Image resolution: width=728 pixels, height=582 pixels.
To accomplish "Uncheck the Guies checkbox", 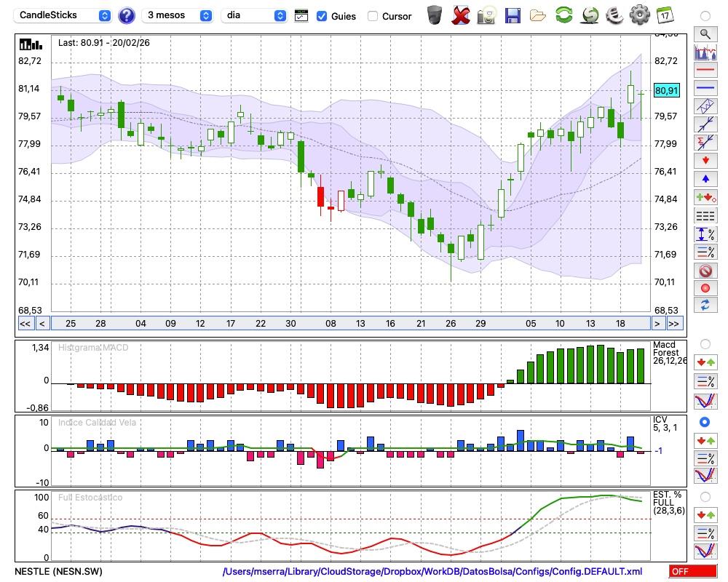I will pos(322,16).
